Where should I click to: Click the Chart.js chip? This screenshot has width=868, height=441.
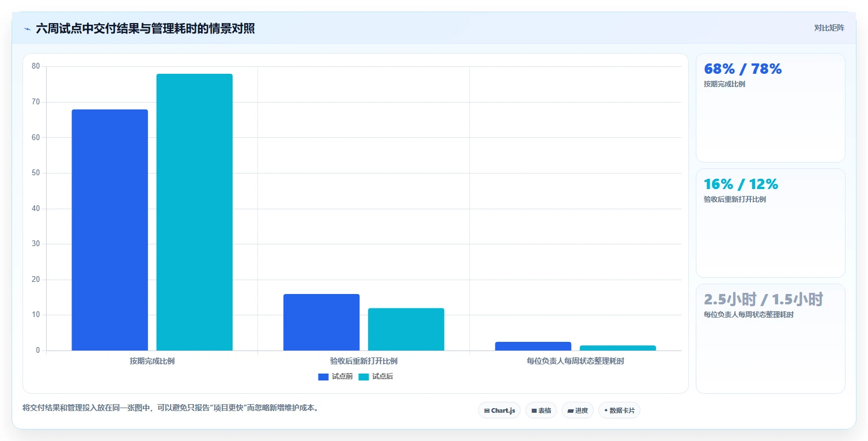pyautogui.click(x=499, y=410)
